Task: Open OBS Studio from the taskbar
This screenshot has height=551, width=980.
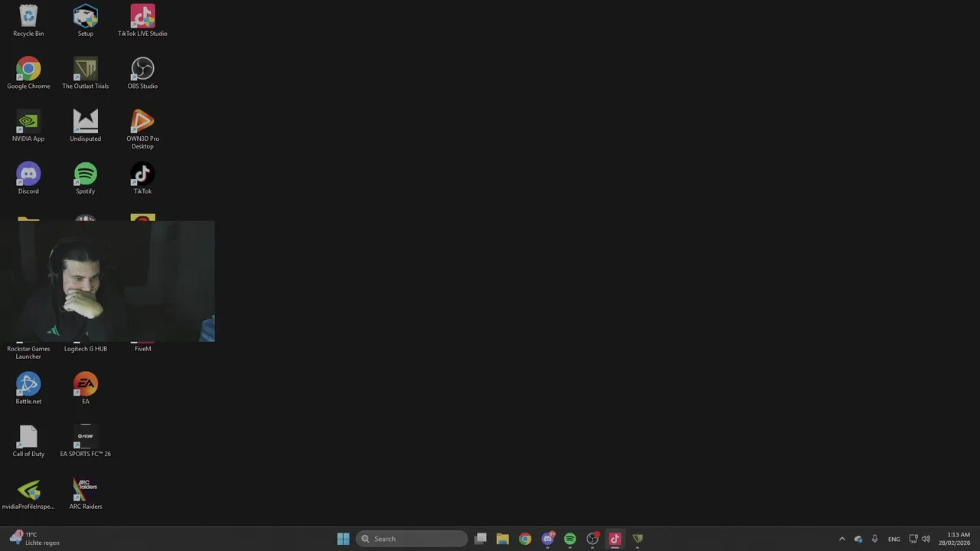Action: [593, 539]
